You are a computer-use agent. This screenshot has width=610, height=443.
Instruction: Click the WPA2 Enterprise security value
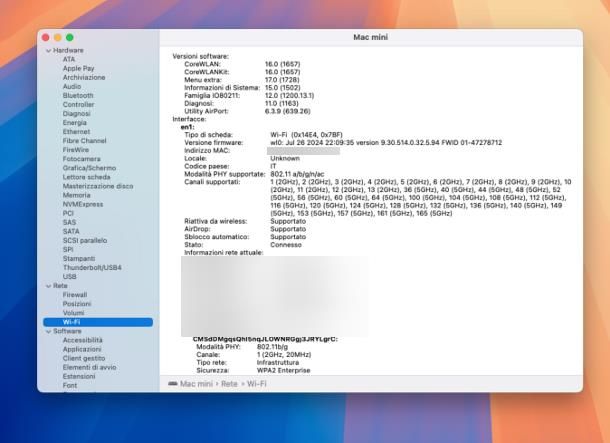[284, 370]
